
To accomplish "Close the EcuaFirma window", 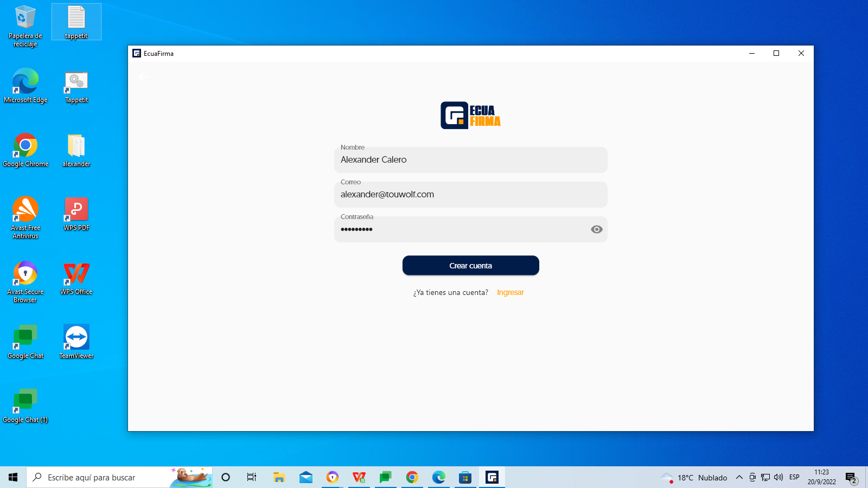I will (x=801, y=53).
